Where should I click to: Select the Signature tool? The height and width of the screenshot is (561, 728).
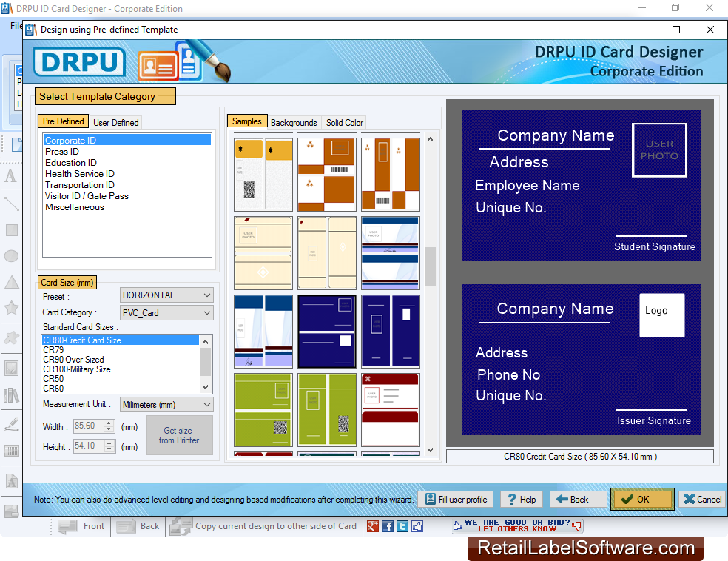point(11,423)
